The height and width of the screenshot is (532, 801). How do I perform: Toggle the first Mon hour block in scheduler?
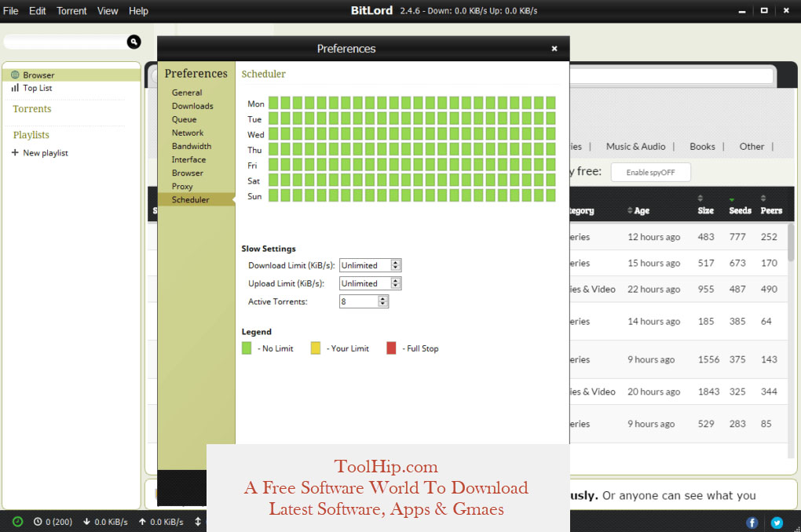coord(273,103)
